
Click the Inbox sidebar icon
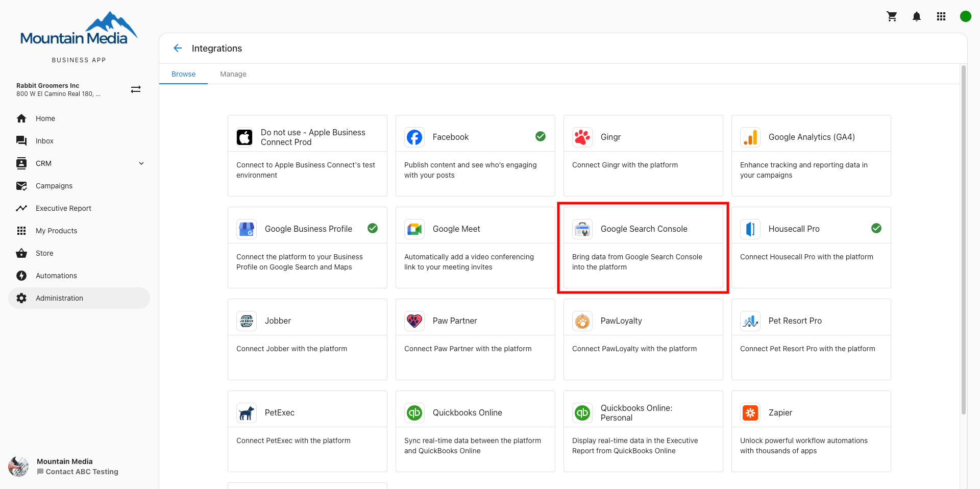click(21, 140)
